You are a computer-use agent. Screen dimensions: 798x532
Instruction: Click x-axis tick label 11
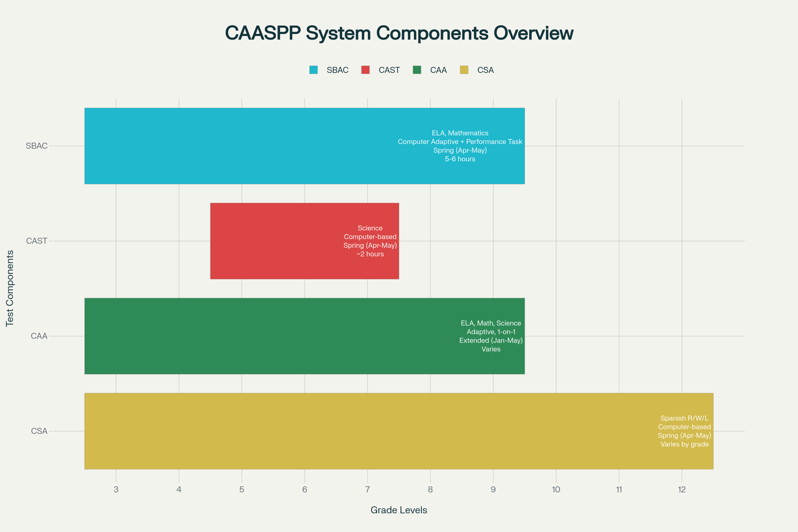click(619, 490)
